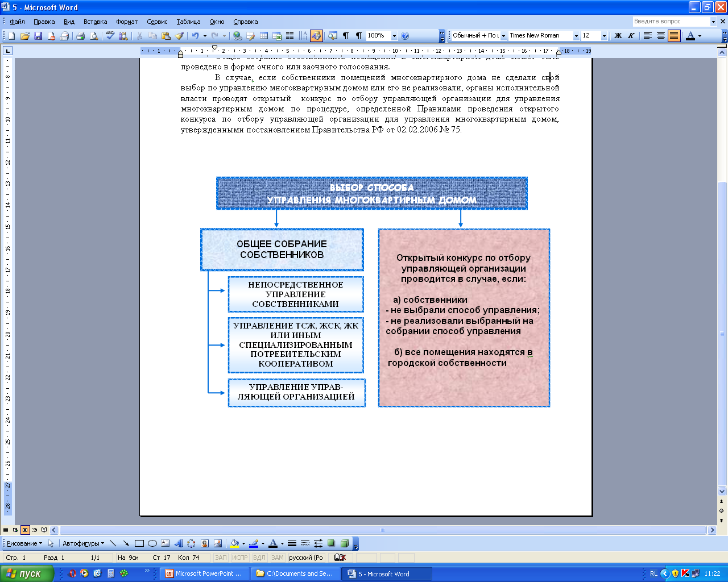
Task: Click the 'Введите вопрос' help input field
Action: point(671,21)
